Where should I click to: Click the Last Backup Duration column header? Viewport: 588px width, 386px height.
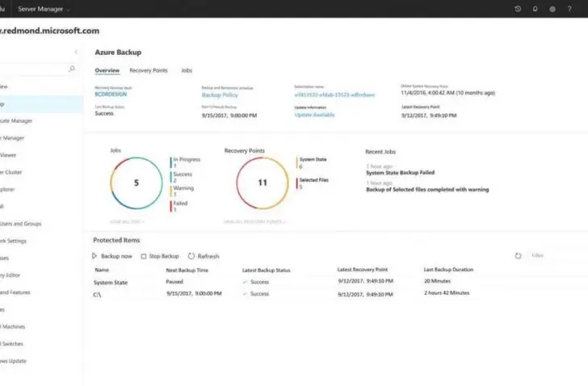tap(448, 270)
